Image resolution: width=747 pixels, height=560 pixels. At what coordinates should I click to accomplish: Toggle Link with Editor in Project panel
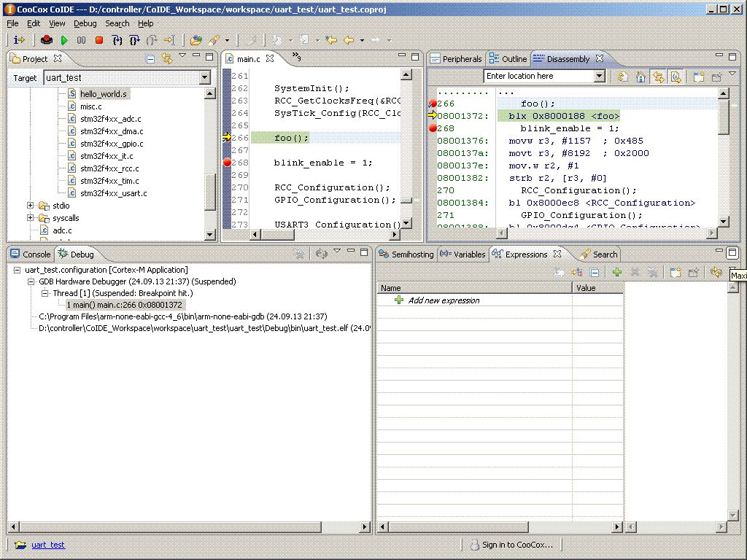tap(166, 59)
